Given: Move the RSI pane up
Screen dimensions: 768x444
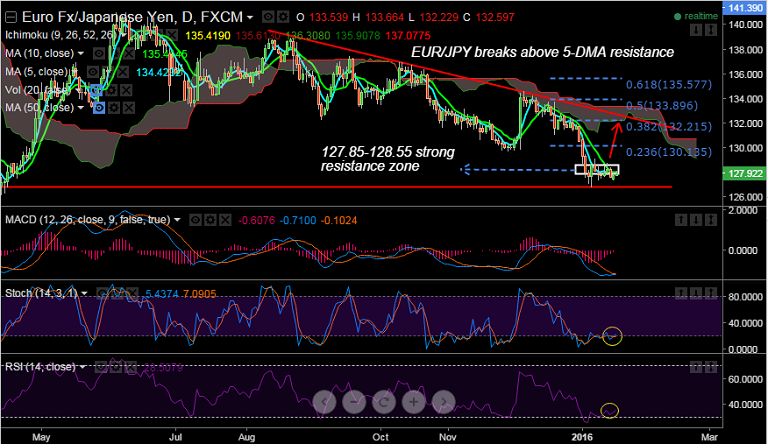Looking at the screenshot, I should pos(696,367).
